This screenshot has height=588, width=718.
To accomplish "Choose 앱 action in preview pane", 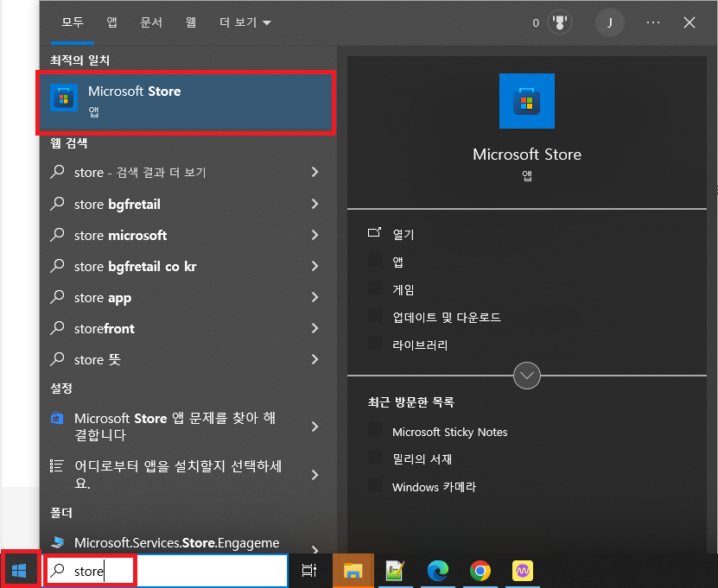I will pos(397,262).
